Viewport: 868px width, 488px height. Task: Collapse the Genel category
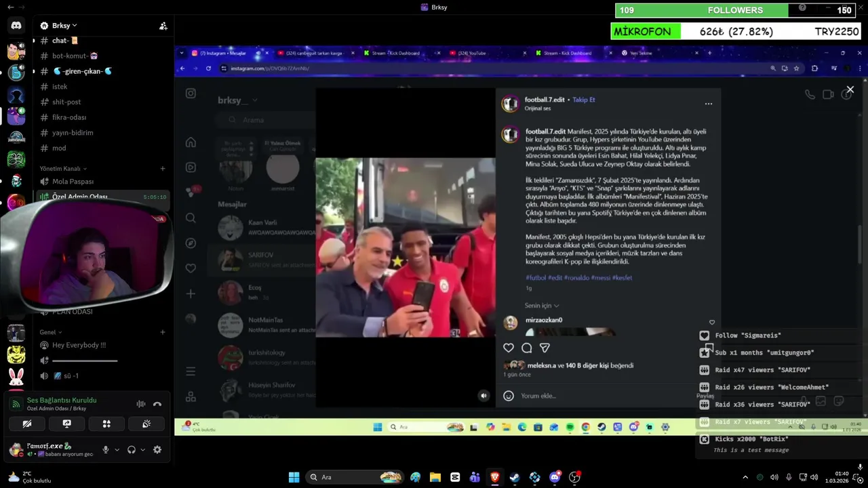(x=51, y=332)
